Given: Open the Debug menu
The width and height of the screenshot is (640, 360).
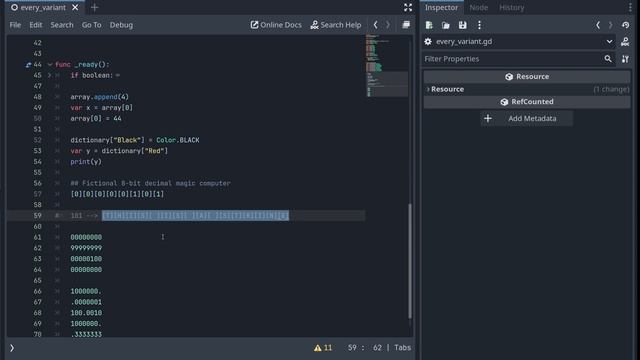Looking at the screenshot, I should click(x=121, y=25).
